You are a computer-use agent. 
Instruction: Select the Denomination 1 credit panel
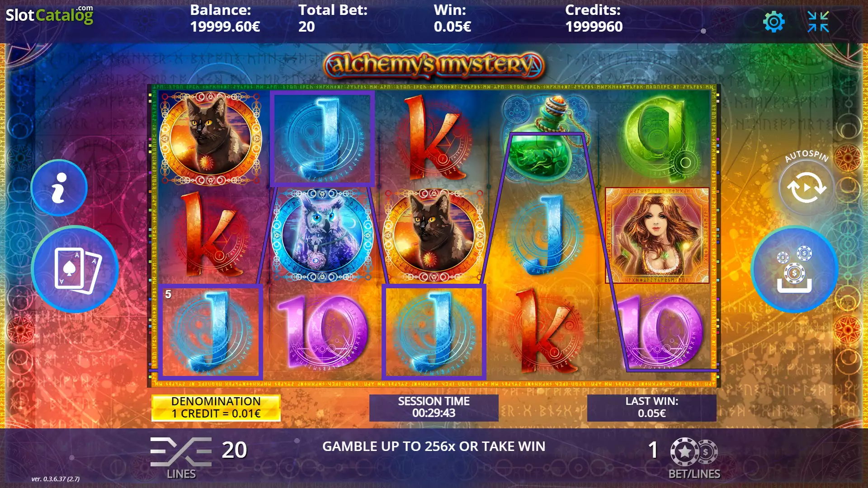click(x=216, y=408)
